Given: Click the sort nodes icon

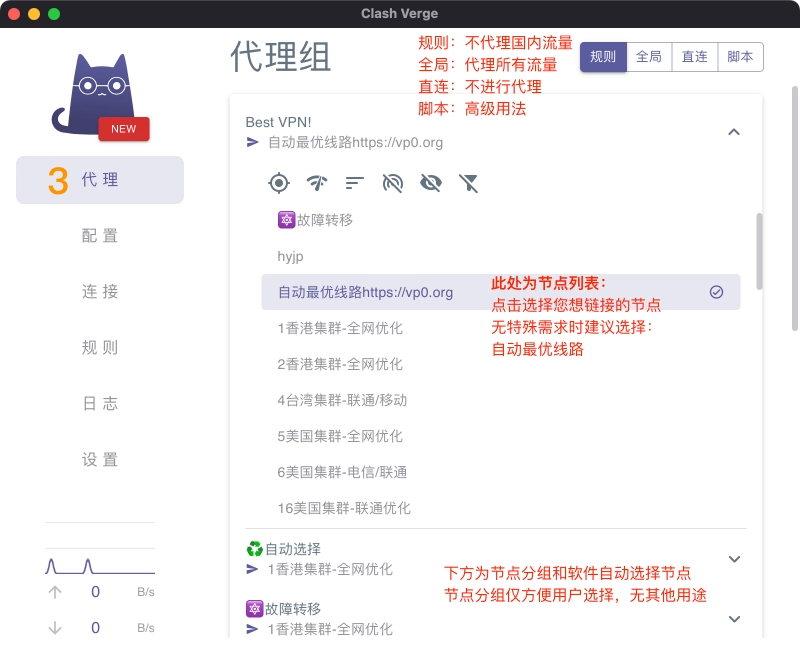Looking at the screenshot, I should (x=354, y=183).
